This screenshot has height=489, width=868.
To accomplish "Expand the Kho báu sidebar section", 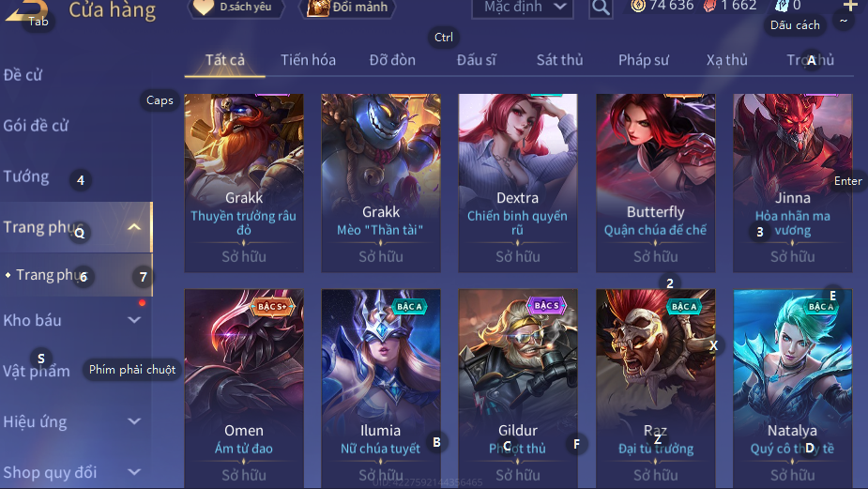I will [134, 320].
